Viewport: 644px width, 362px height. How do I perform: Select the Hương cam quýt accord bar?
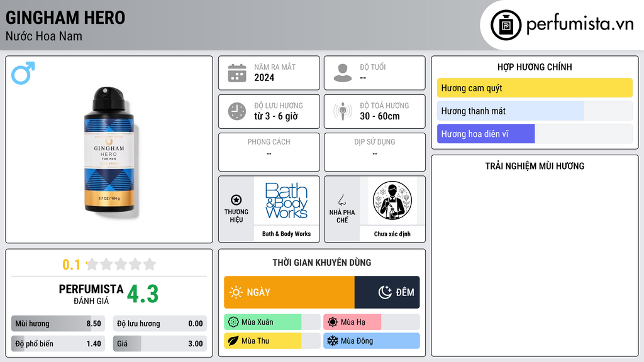tap(535, 88)
